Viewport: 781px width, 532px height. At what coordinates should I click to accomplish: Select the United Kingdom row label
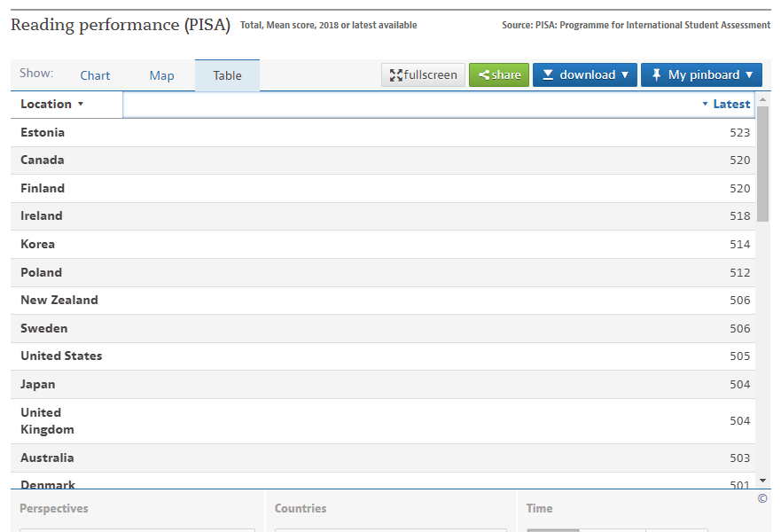[47, 421]
